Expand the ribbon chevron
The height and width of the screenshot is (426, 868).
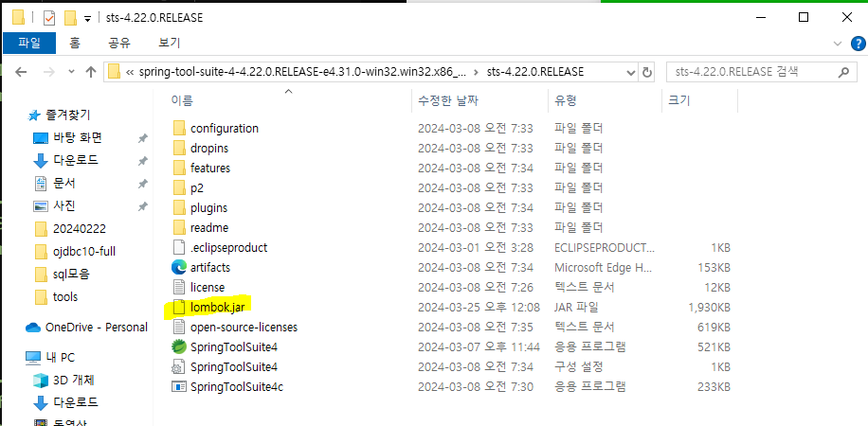(x=837, y=44)
